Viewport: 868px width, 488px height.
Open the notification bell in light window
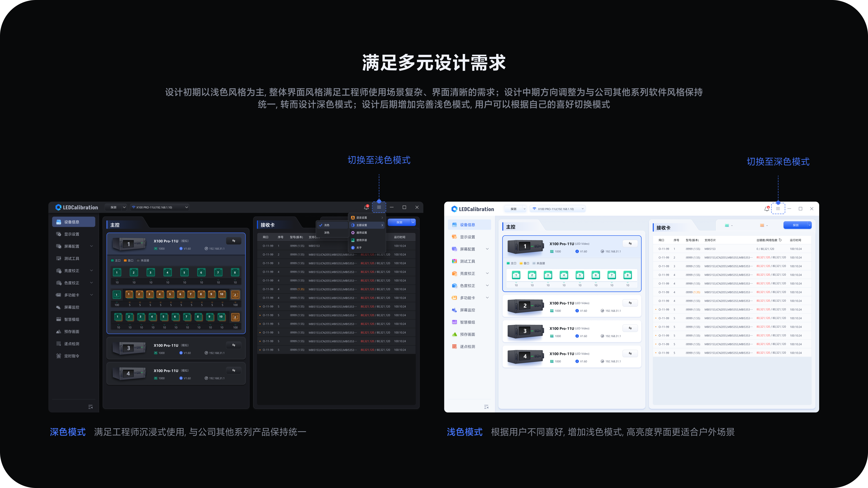click(x=767, y=209)
